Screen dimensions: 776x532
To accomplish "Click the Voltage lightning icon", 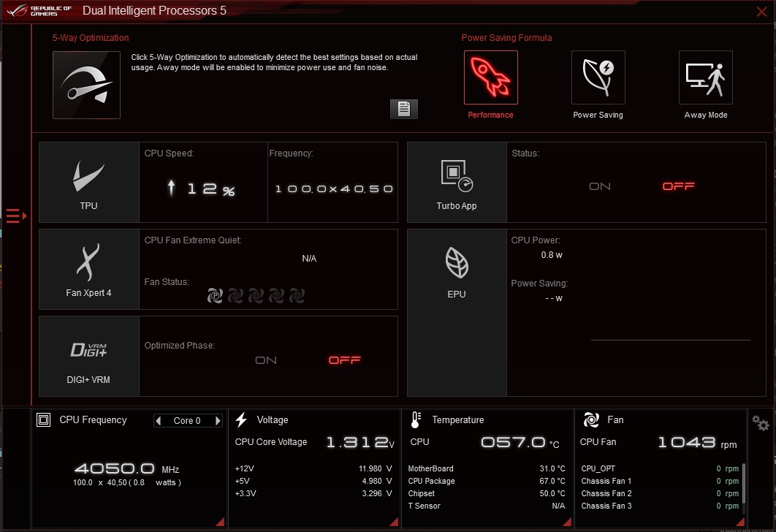I will pos(241,419).
